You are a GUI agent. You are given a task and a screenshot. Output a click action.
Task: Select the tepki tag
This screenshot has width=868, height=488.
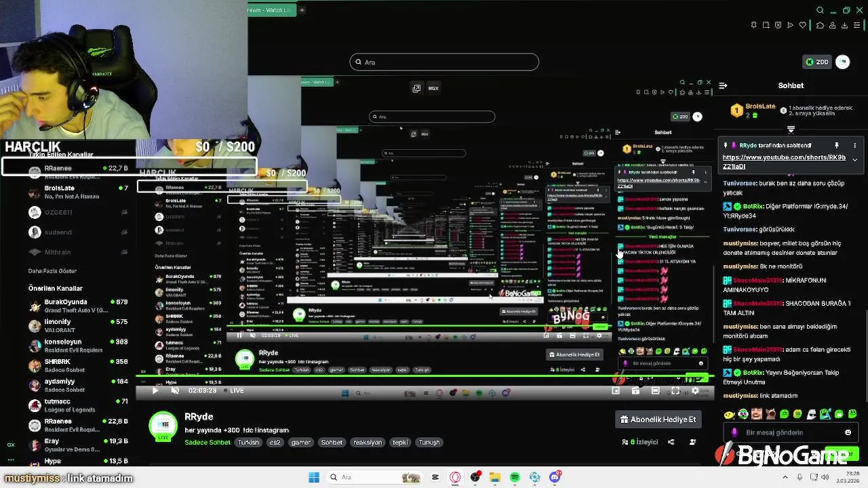(401, 443)
